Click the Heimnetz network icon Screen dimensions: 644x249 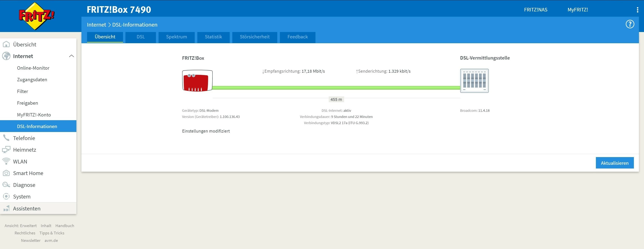[x=6, y=150]
